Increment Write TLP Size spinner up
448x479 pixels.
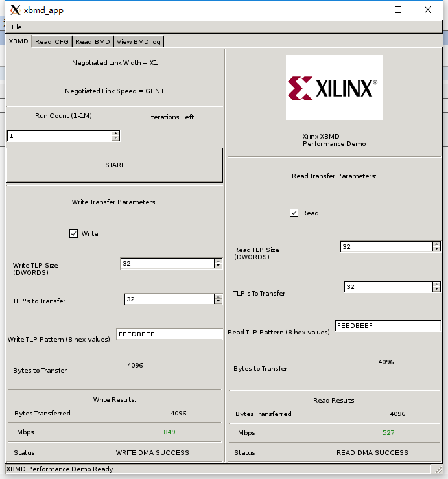[218, 261]
